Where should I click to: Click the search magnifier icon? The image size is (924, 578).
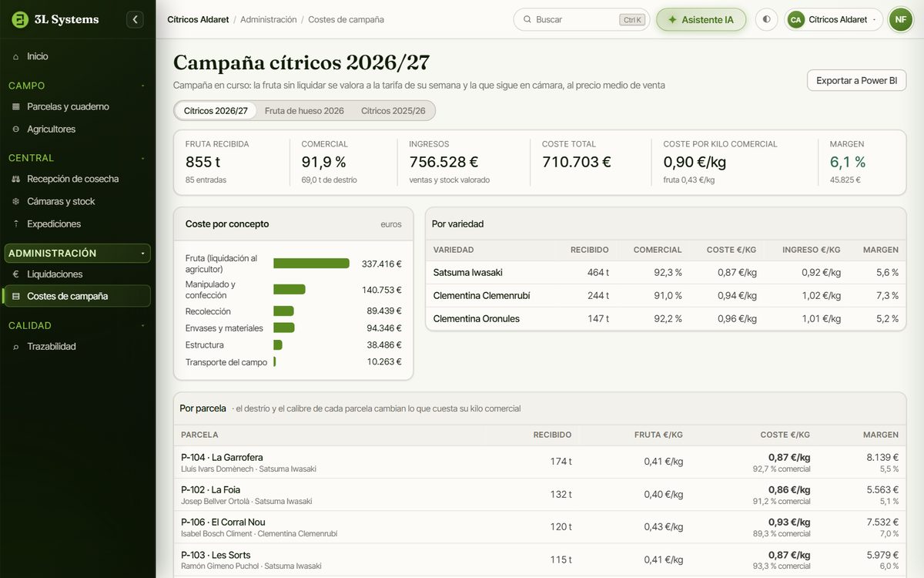coord(527,19)
